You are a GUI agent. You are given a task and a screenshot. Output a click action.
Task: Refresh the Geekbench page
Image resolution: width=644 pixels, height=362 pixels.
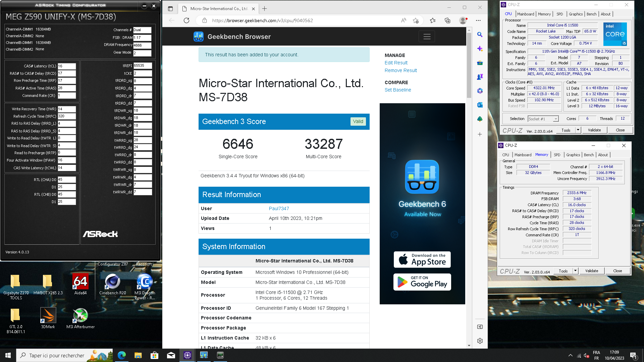186,20
